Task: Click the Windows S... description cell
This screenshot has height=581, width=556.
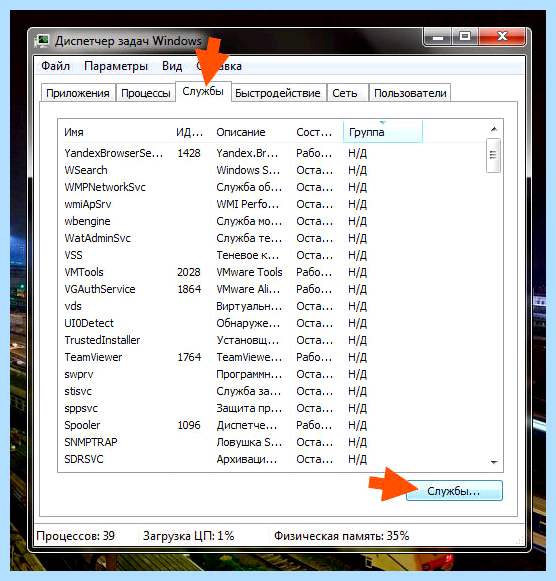Action: pos(248,170)
